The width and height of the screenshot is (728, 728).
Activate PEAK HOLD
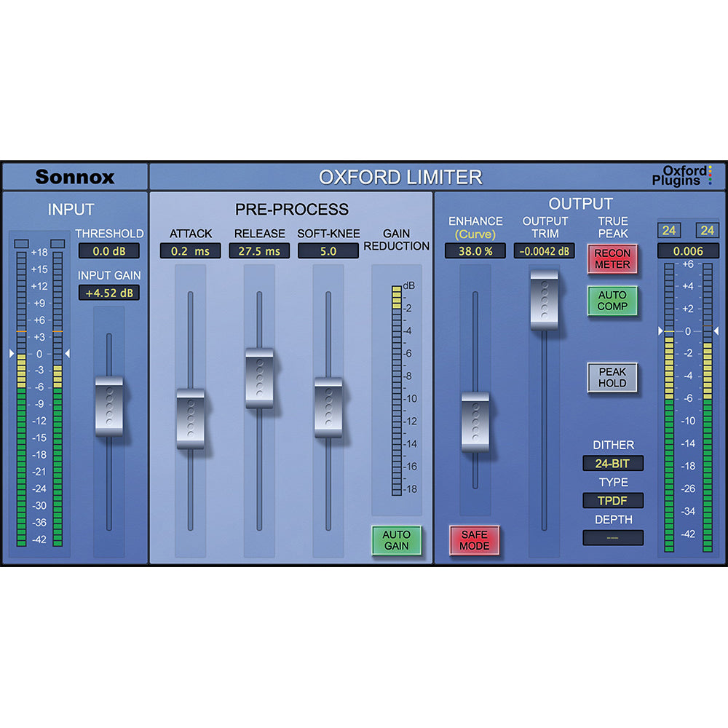[613, 378]
